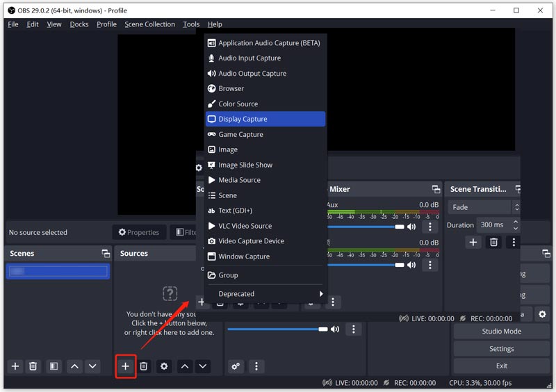Toggle Studio Mode

point(501,332)
